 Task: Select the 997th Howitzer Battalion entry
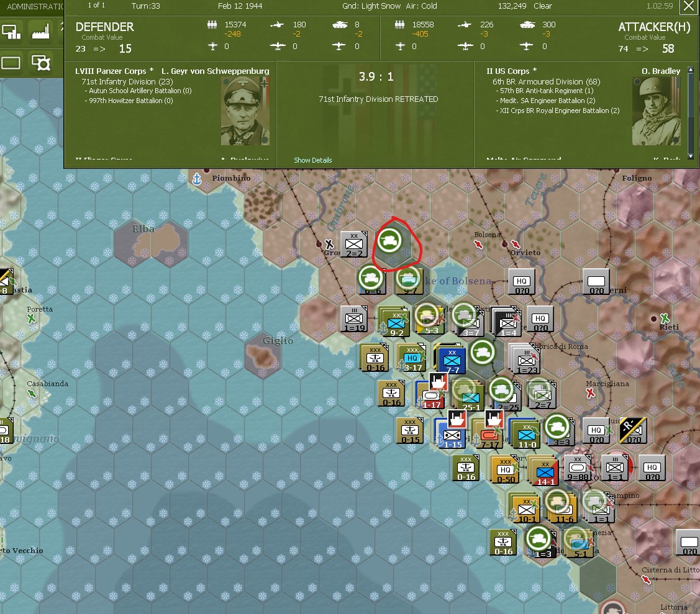(129, 101)
